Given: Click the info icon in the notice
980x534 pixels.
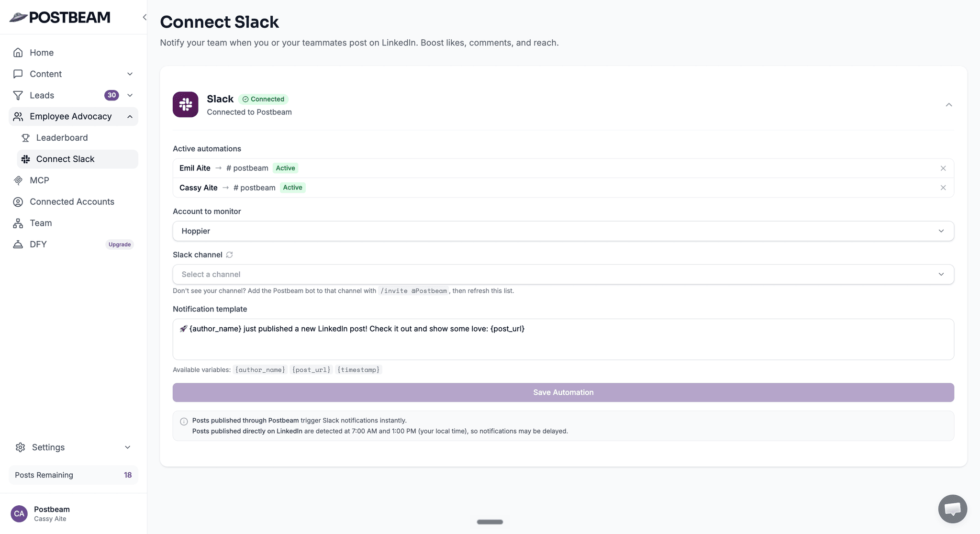Looking at the screenshot, I should click(184, 422).
